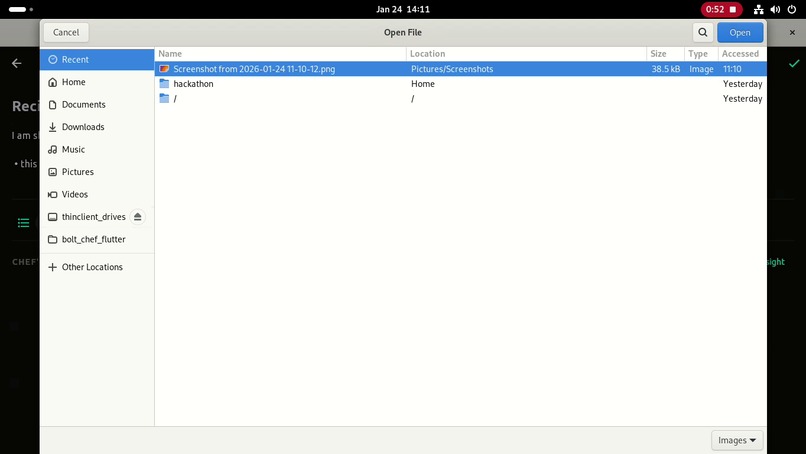
Task: Click the Cancel button
Action: pyautogui.click(x=66, y=32)
